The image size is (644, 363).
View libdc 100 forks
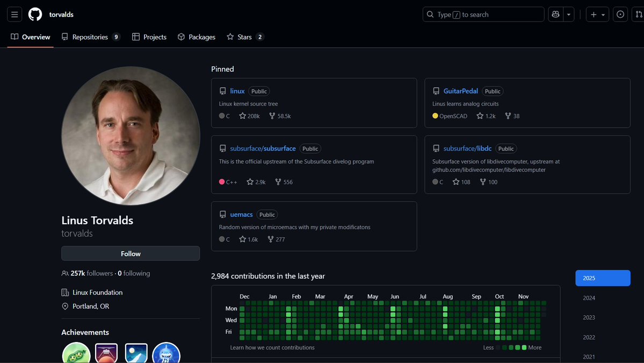[x=489, y=182]
